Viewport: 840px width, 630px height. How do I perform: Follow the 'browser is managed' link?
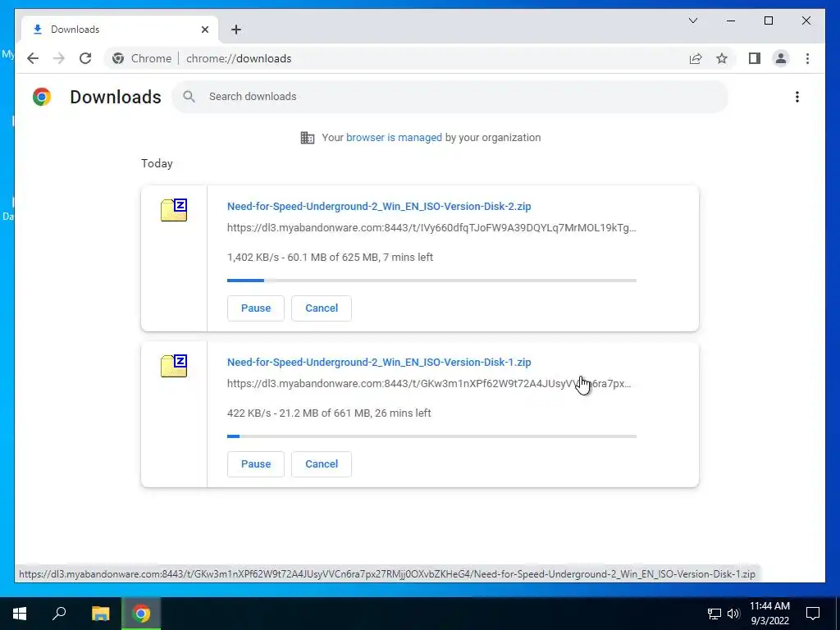coord(394,138)
